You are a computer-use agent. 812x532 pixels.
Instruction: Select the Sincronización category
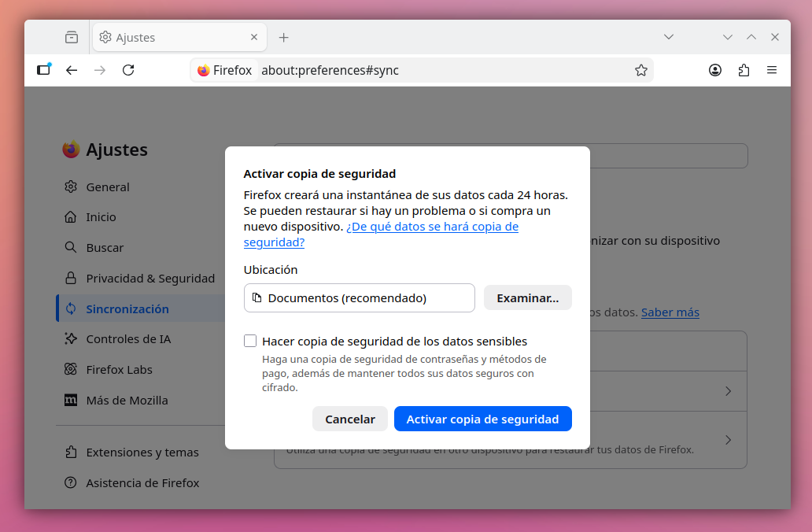click(141, 308)
